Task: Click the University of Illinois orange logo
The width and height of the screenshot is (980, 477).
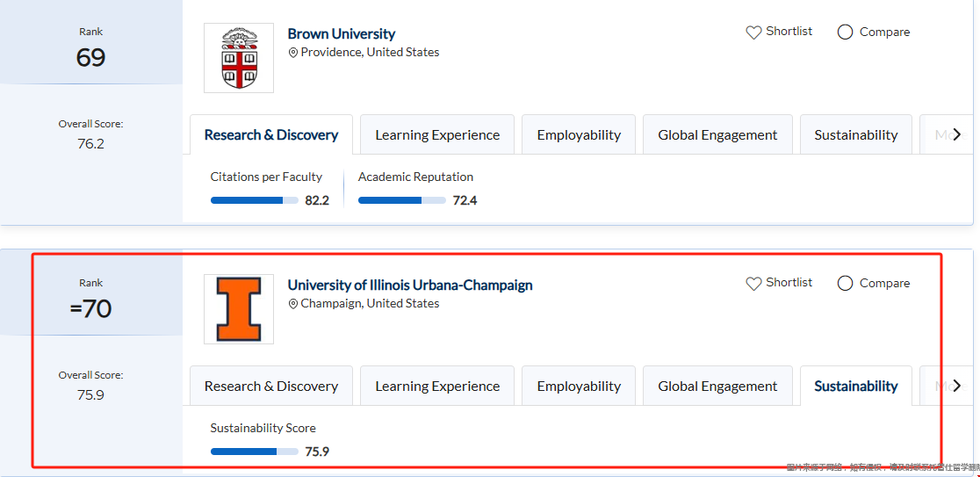Action: [x=239, y=309]
